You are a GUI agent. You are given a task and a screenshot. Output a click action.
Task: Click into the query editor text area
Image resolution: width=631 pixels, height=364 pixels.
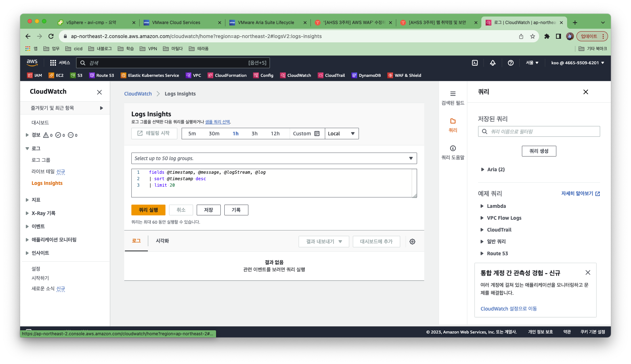(x=274, y=183)
